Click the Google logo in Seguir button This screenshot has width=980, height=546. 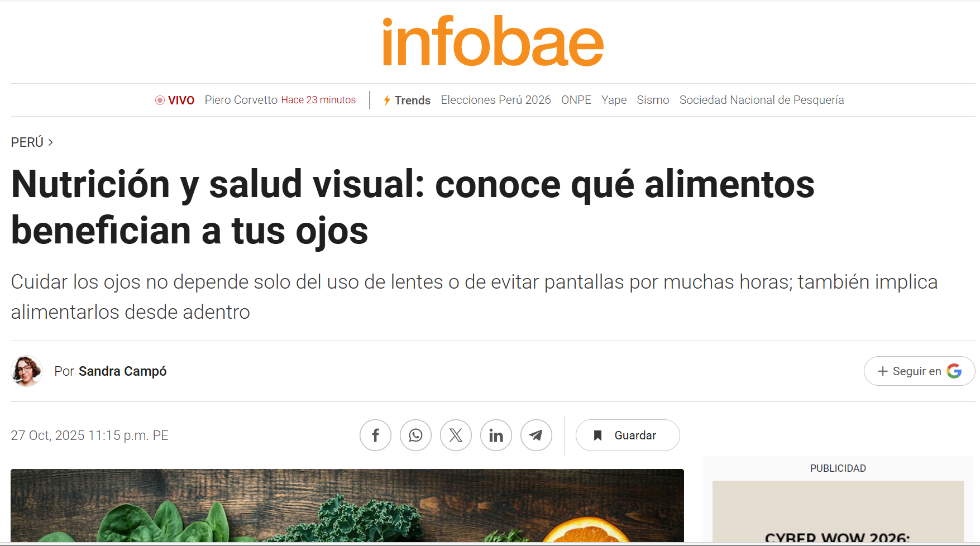pos(954,371)
